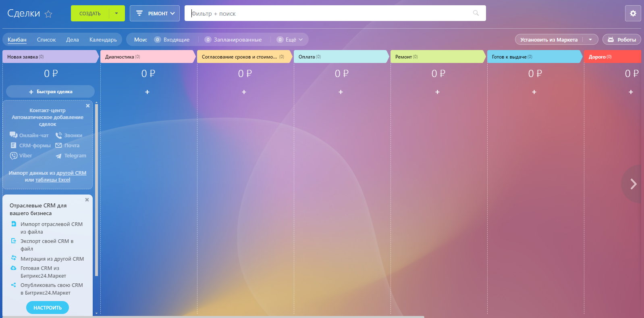The width and height of the screenshot is (644, 318).
Task: Click Экспорт своей CRM в файл text
Action: (47, 245)
